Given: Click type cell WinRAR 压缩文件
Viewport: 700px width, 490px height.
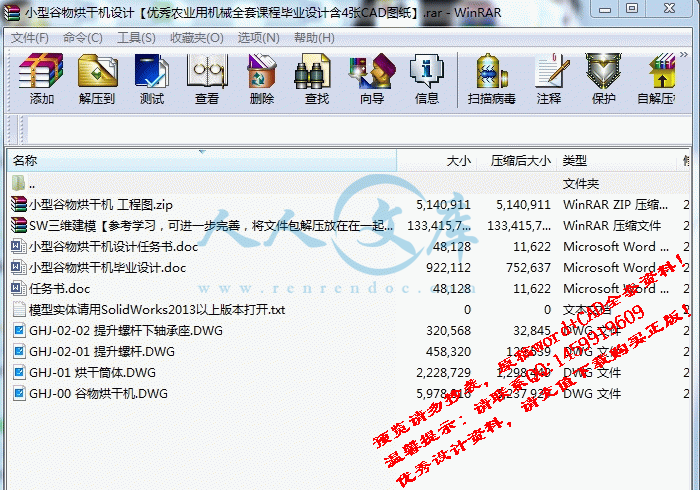Looking at the screenshot, I should click(x=612, y=225).
